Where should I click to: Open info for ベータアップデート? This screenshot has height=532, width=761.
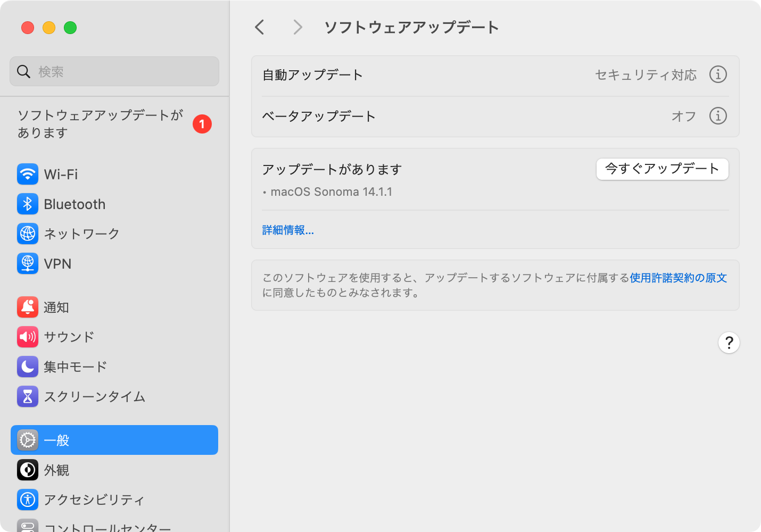tap(718, 115)
